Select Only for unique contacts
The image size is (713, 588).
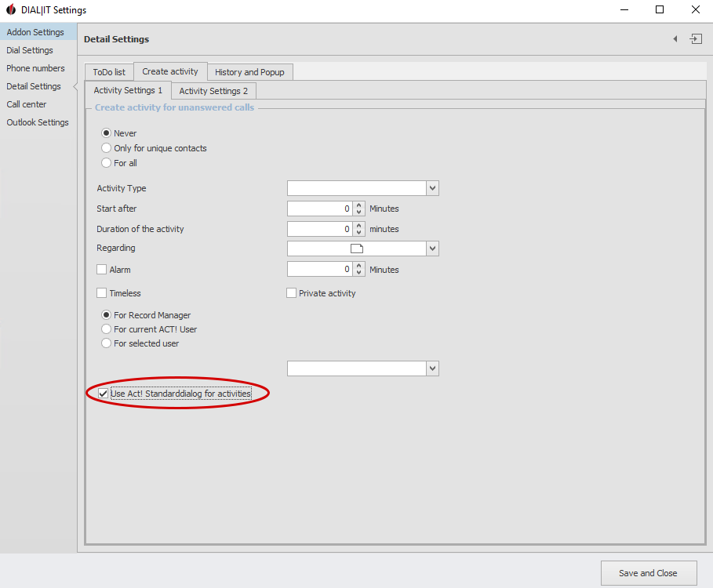[106, 148]
